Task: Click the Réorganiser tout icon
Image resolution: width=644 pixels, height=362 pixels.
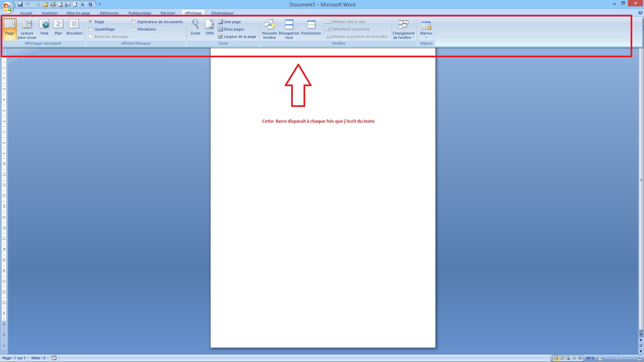Action: point(289,29)
